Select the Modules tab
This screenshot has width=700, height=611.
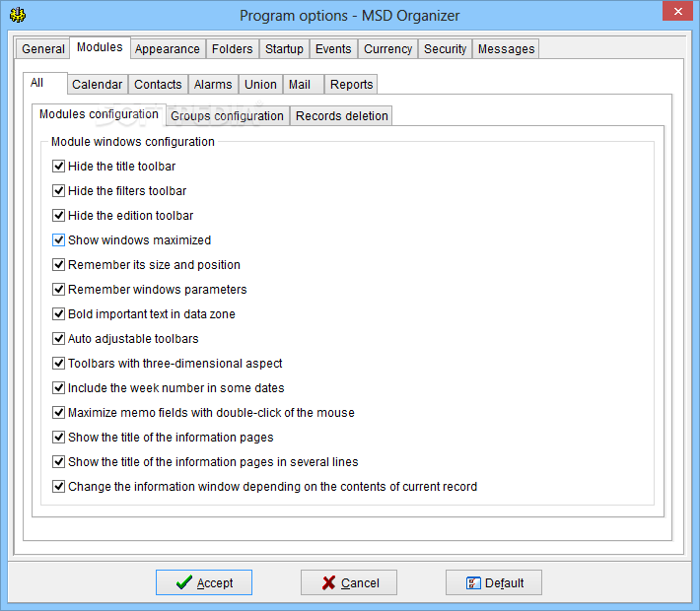pyautogui.click(x=100, y=47)
